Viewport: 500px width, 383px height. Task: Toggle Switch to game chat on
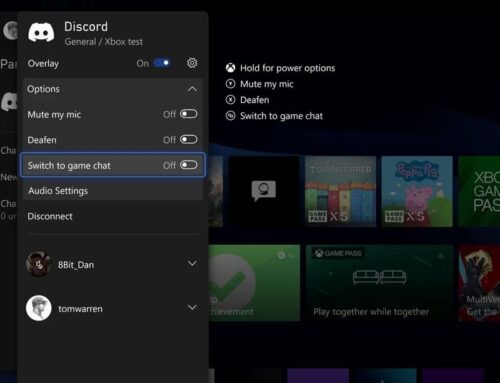pyautogui.click(x=189, y=165)
